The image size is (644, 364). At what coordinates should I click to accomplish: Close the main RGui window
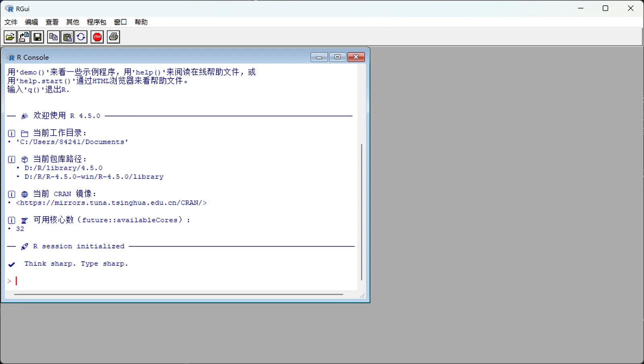631,8
